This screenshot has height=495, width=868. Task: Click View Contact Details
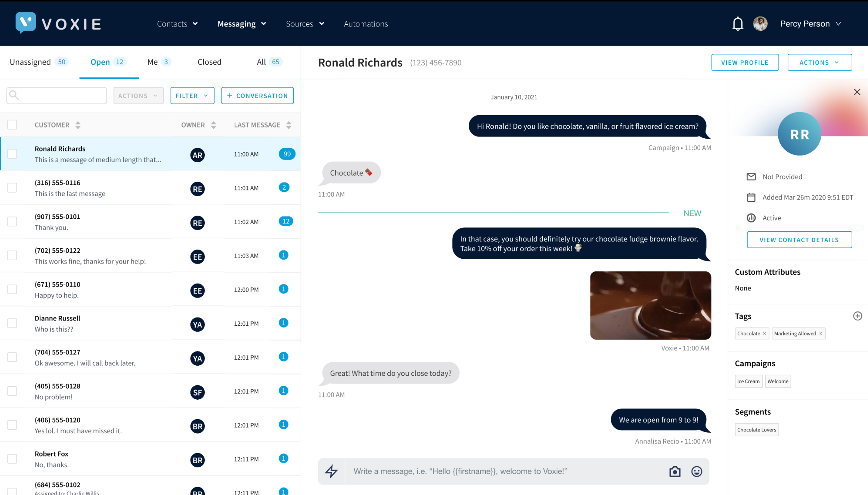(799, 239)
